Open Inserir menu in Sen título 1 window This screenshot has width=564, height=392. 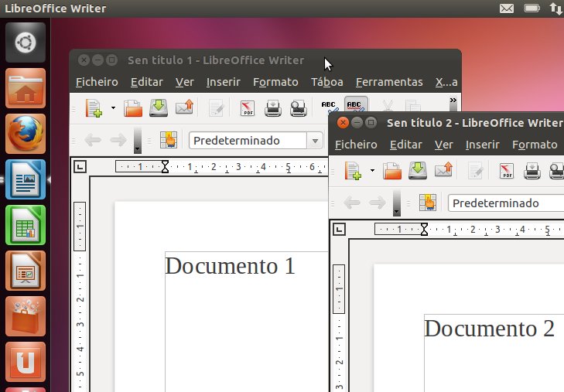coord(223,82)
